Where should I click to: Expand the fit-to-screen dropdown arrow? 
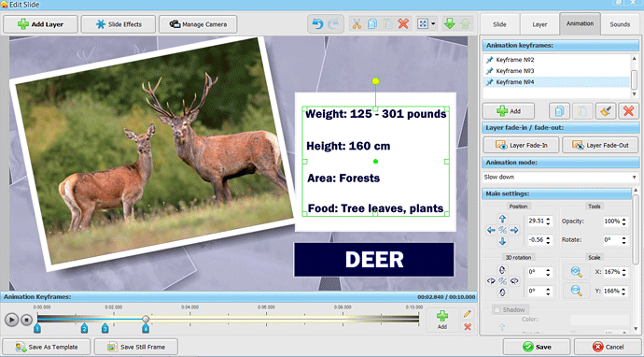click(433, 24)
